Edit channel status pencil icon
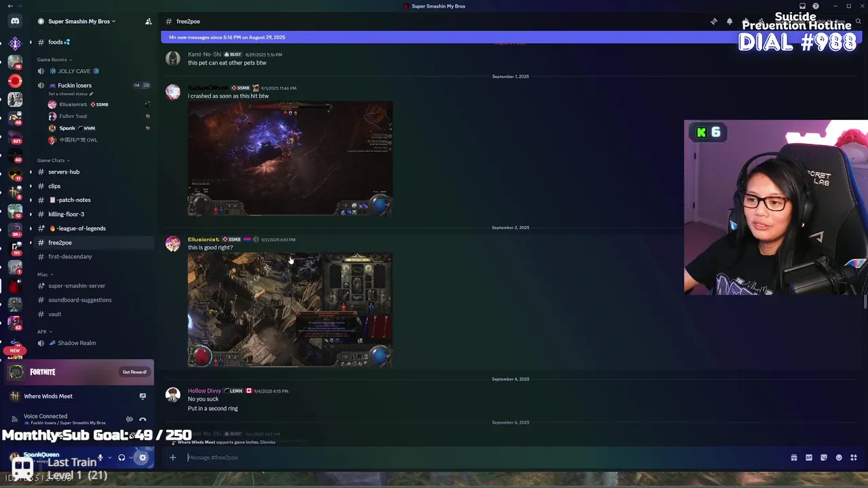This screenshot has height=488, width=868. coord(91,94)
